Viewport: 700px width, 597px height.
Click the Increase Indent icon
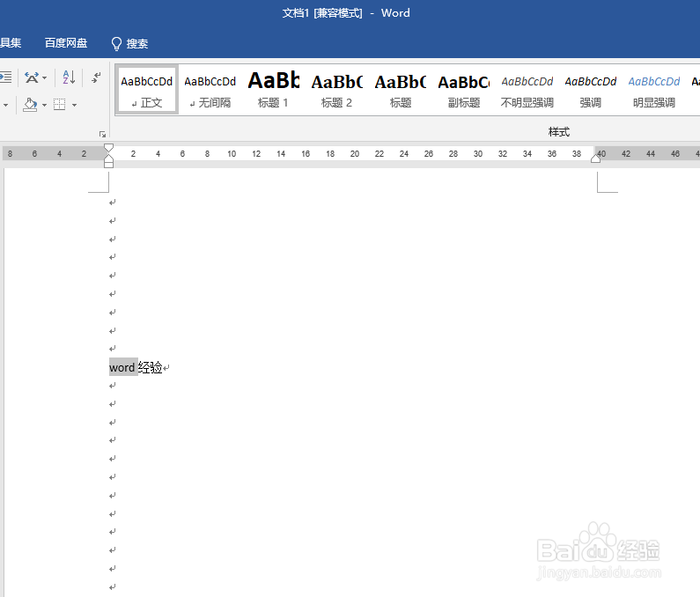tap(6, 77)
